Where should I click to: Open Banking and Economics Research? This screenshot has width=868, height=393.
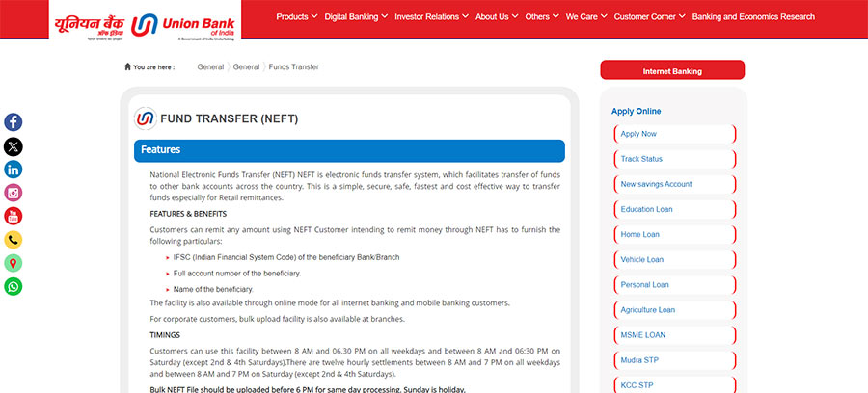click(753, 16)
